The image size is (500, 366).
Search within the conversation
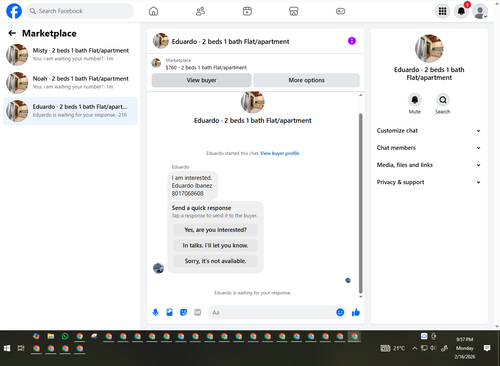point(443,100)
